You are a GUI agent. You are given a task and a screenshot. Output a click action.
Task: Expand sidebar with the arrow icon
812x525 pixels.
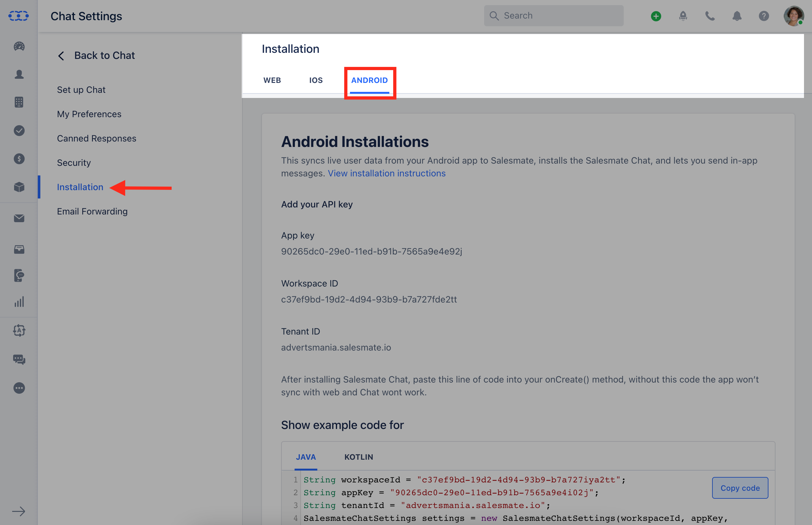coord(19,511)
